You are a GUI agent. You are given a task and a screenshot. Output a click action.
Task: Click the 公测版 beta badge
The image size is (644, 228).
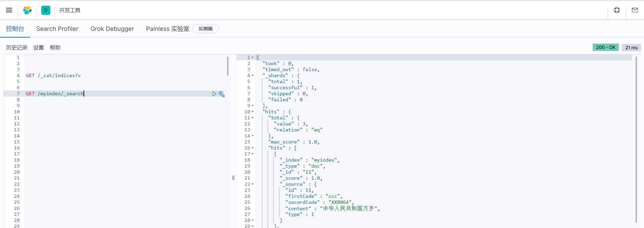click(x=206, y=29)
